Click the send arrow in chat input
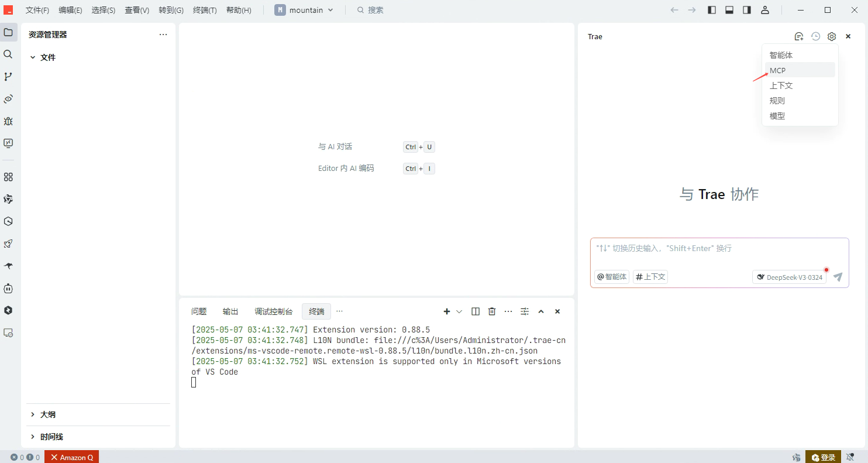 [838, 277]
